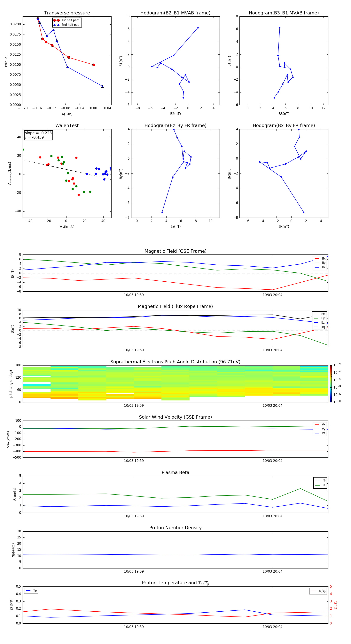Click the 'Np(#/cc)' axis label
This screenshot has width=351, height=644.
click(x=13, y=550)
